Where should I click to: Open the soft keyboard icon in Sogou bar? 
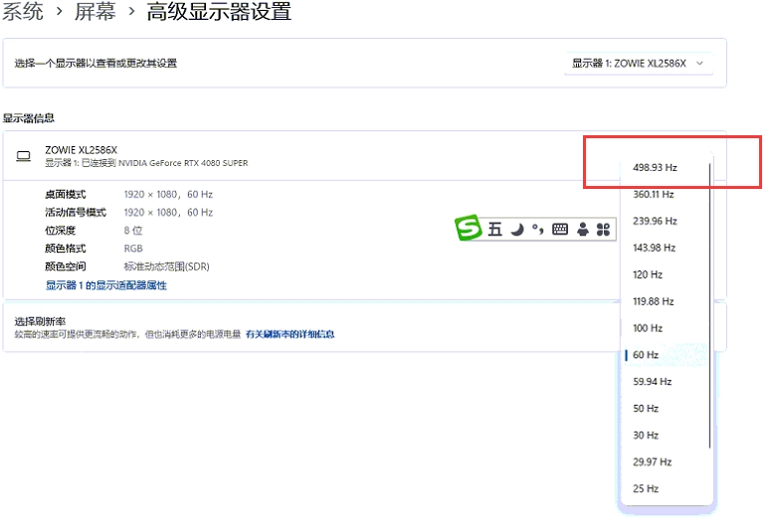click(x=560, y=229)
